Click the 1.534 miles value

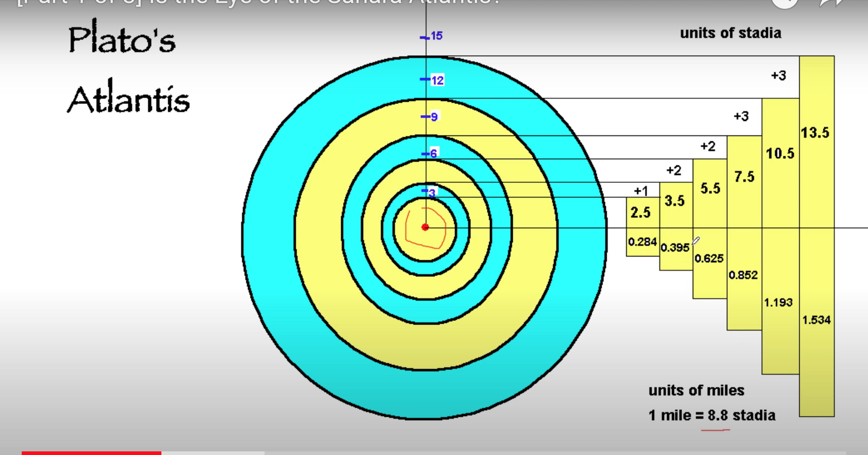pyautogui.click(x=816, y=320)
